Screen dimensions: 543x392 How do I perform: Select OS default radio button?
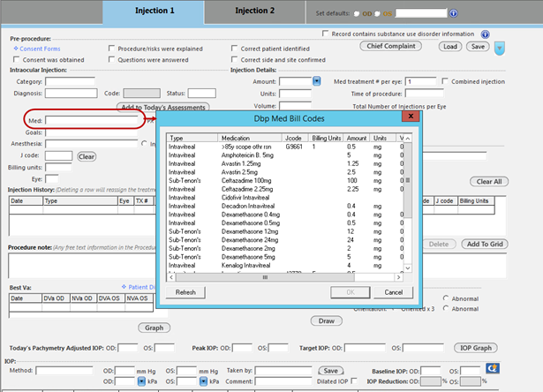click(x=377, y=14)
